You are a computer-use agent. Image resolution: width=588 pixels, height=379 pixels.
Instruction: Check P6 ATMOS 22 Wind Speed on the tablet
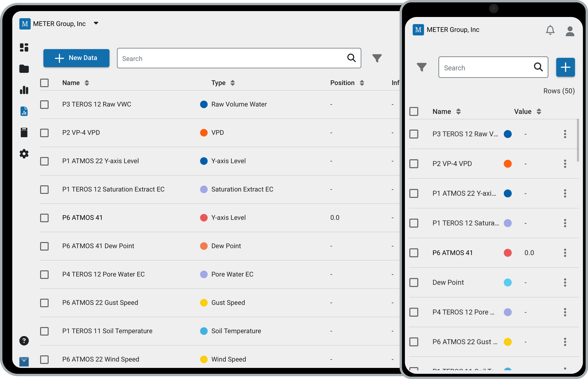tap(44, 360)
